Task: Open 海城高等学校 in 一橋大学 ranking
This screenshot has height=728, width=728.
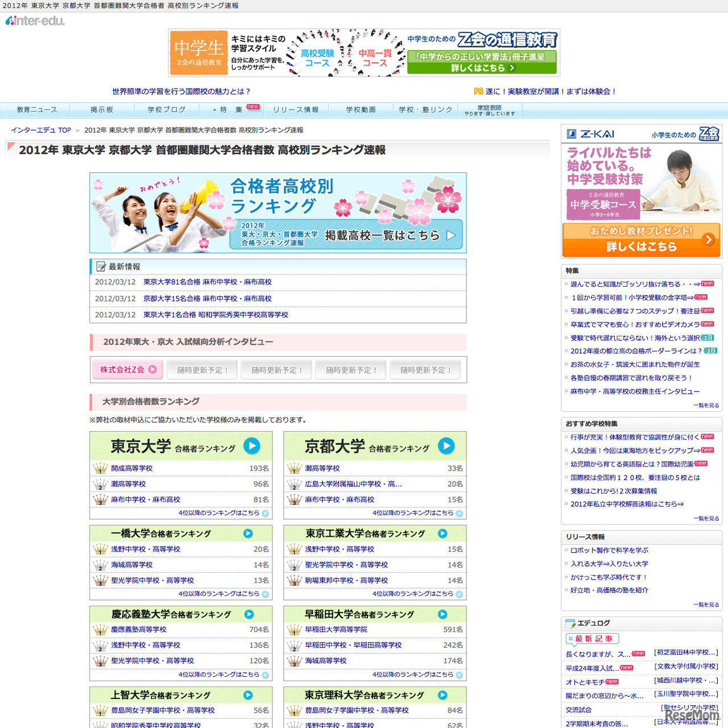Action: 132,565
